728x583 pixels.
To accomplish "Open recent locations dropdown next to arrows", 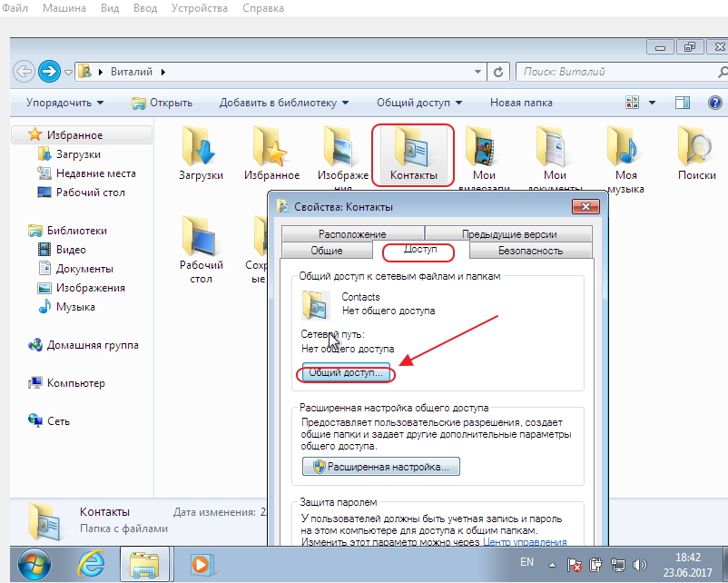I will (x=68, y=72).
